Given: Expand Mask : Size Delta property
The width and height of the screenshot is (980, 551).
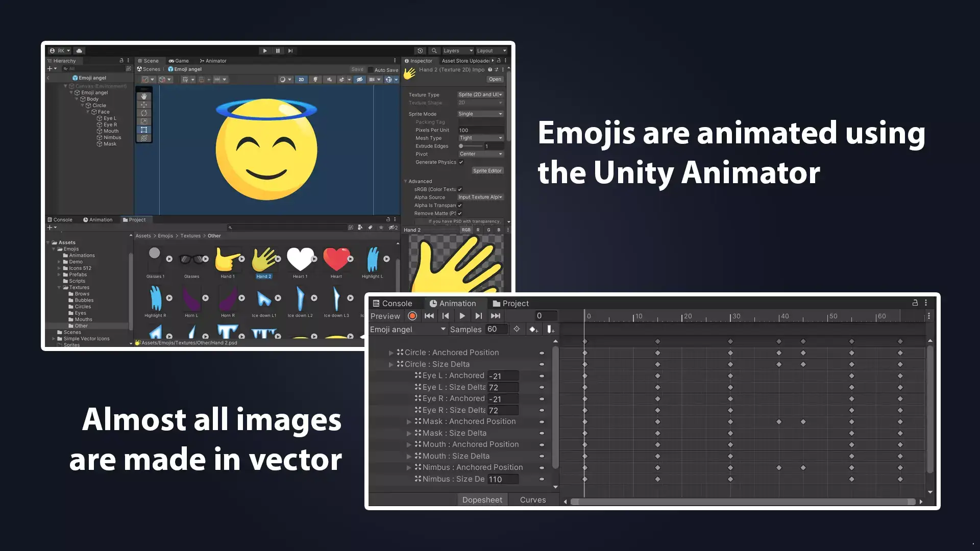Looking at the screenshot, I should point(409,433).
